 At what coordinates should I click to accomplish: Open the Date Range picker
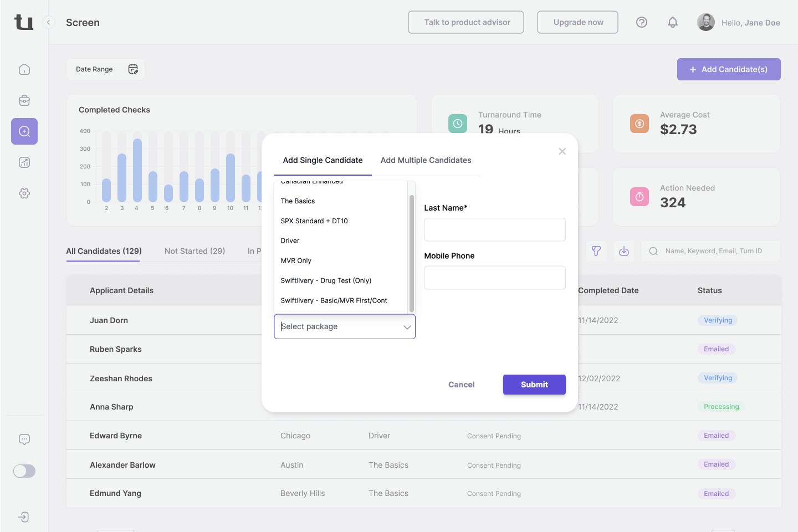pos(106,69)
